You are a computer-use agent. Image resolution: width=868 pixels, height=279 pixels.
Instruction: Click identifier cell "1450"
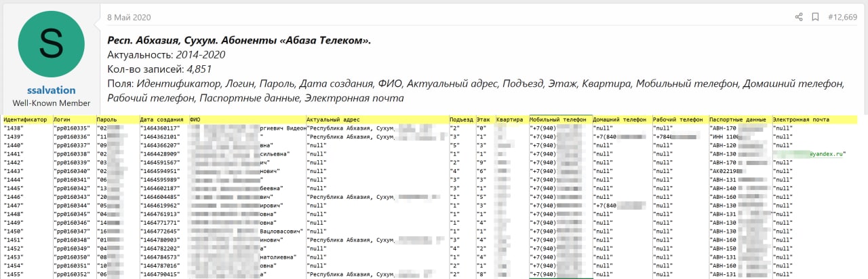(x=14, y=232)
